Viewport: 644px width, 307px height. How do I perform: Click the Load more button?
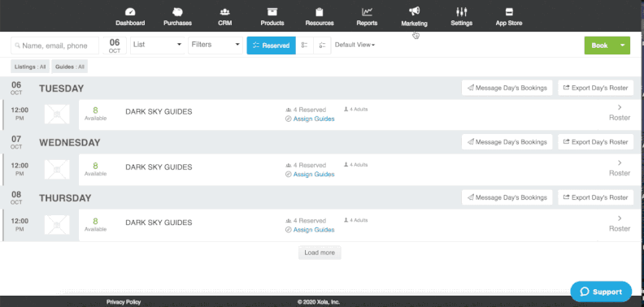[x=320, y=253]
